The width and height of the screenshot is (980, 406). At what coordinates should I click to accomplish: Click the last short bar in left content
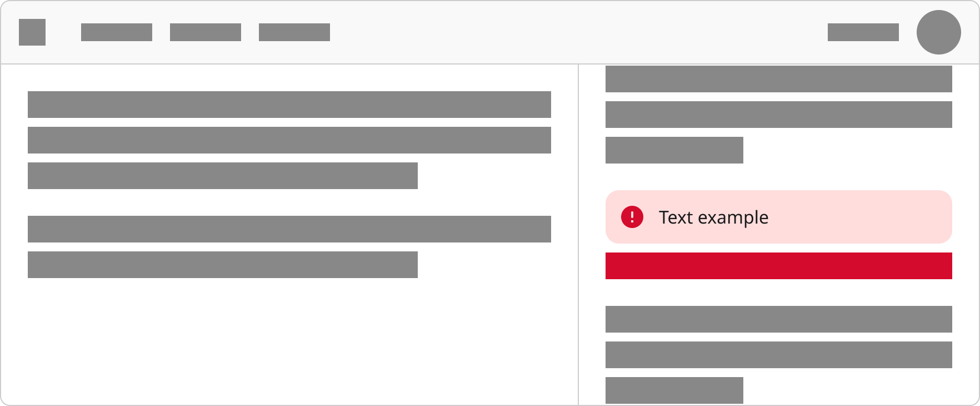pyautogui.click(x=223, y=265)
